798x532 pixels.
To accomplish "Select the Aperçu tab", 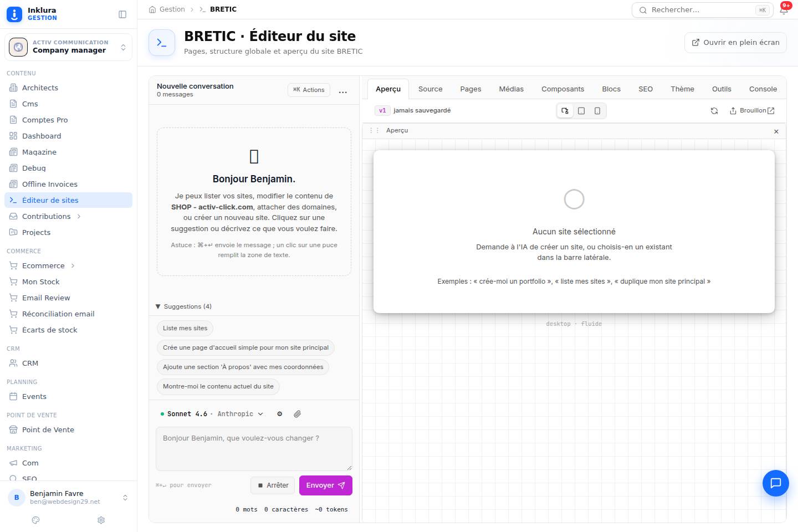I will pyautogui.click(x=388, y=89).
